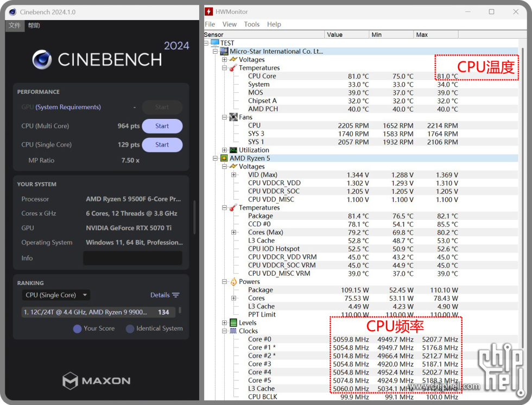Select the Your Score radio indicator
This screenshot has height=405, width=532.
click(77, 328)
